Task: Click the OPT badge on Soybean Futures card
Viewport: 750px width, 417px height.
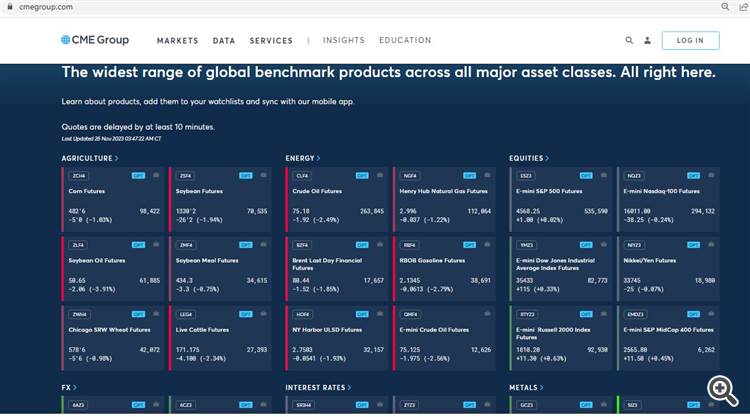Action: (246, 175)
